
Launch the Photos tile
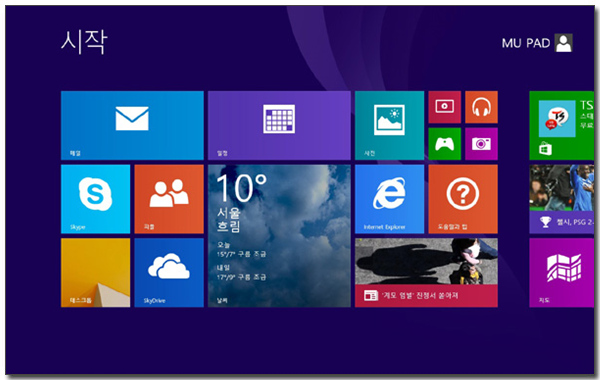tap(389, 125)
